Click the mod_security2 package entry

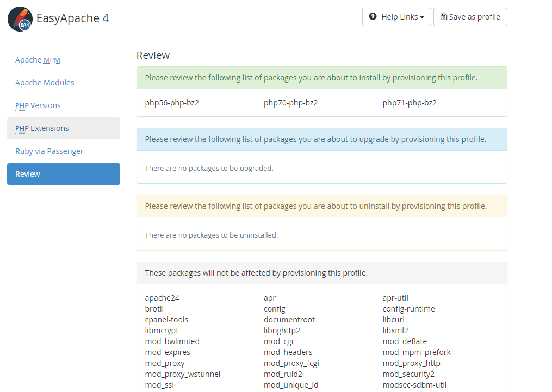pyautogui.click(x=409, y=375)
